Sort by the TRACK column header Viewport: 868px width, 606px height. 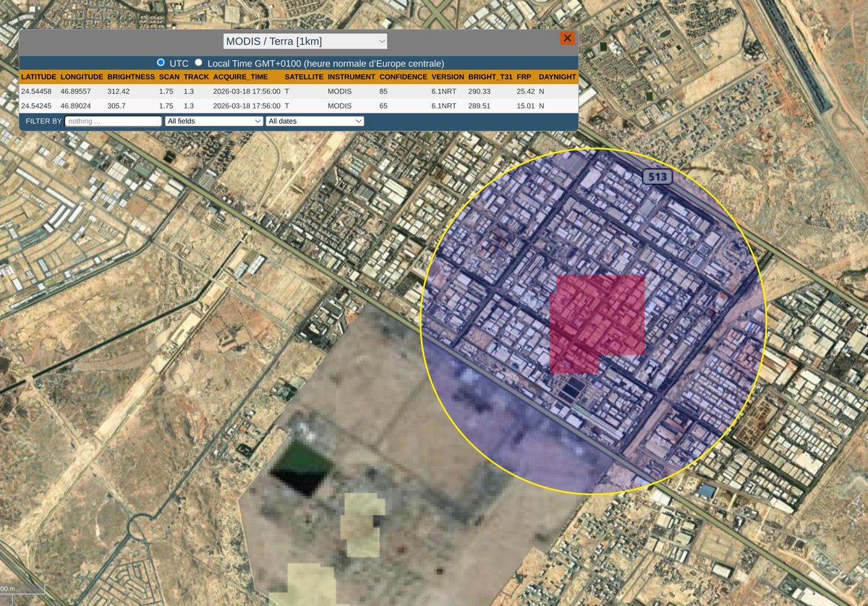tap(196, 77)
